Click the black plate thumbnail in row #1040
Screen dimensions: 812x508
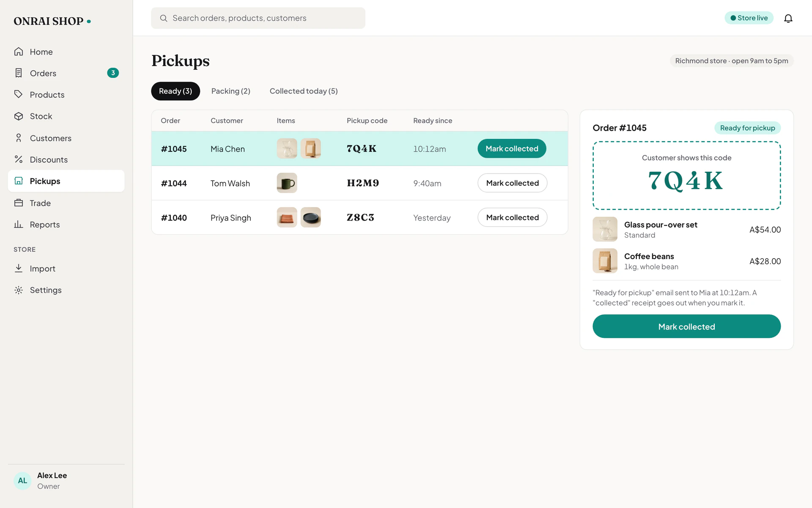click(311, 217)
